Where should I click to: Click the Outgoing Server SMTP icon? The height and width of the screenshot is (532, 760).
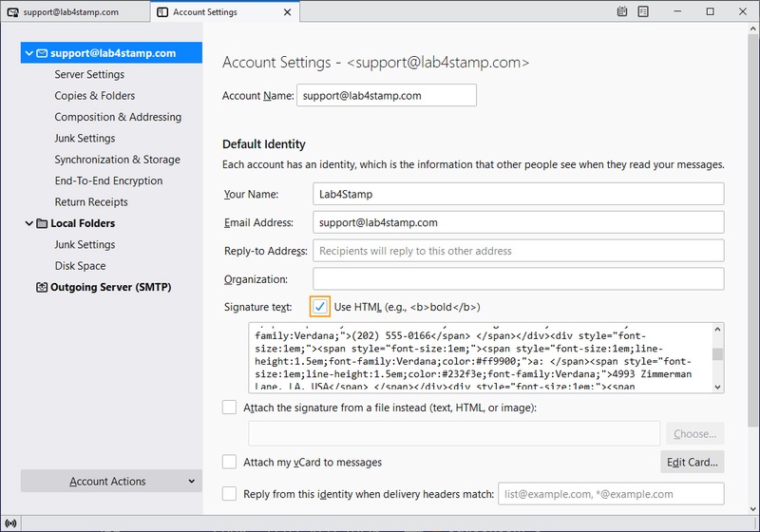coord(42,287)
